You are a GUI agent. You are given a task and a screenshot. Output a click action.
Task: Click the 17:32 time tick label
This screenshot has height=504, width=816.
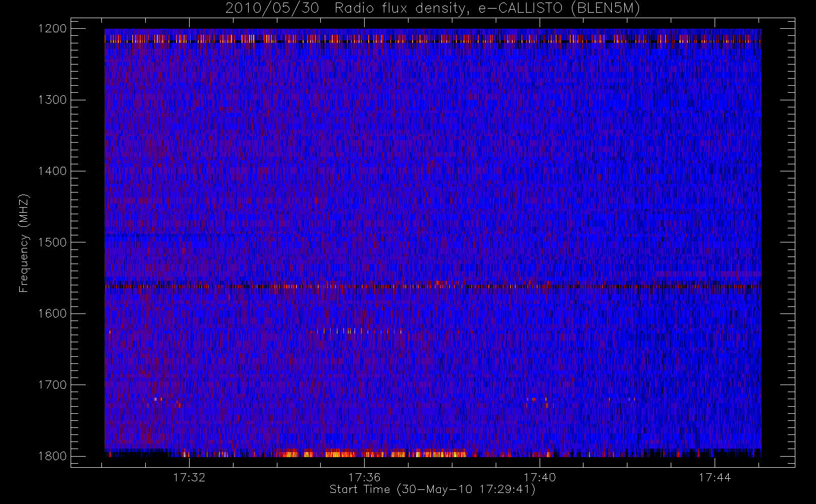pos(189,477)
